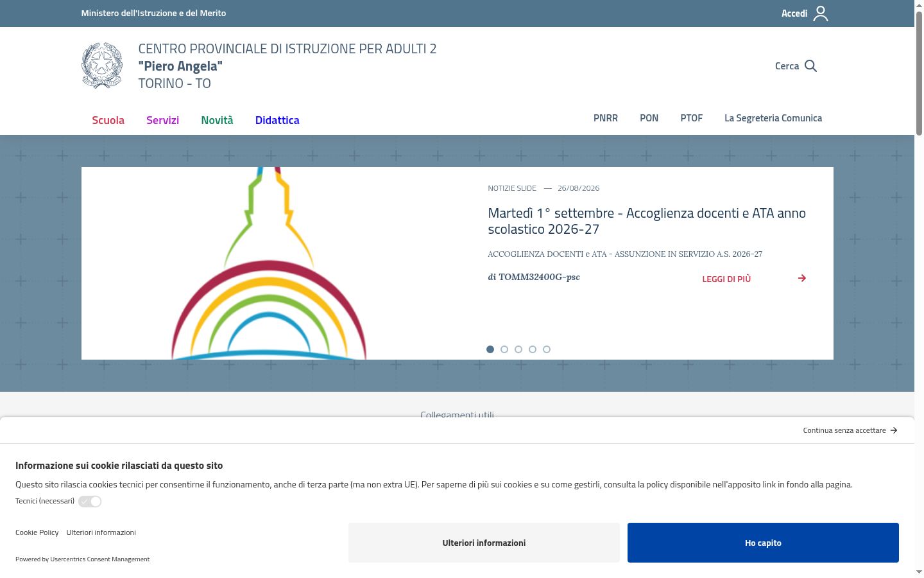
Task: Select the fourth carousel slide dot
Action: (x=533, y=349)
